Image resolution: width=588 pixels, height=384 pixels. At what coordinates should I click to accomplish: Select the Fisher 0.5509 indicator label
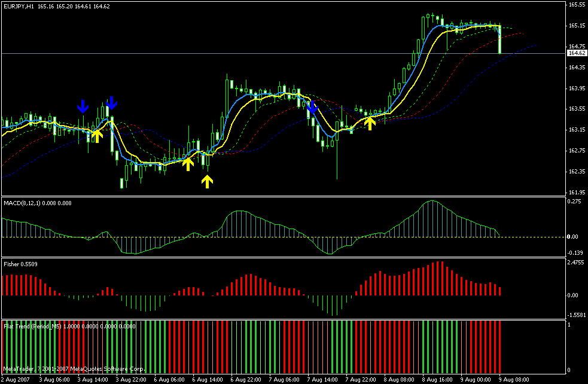pyautogui.click(x=20, y=264)
